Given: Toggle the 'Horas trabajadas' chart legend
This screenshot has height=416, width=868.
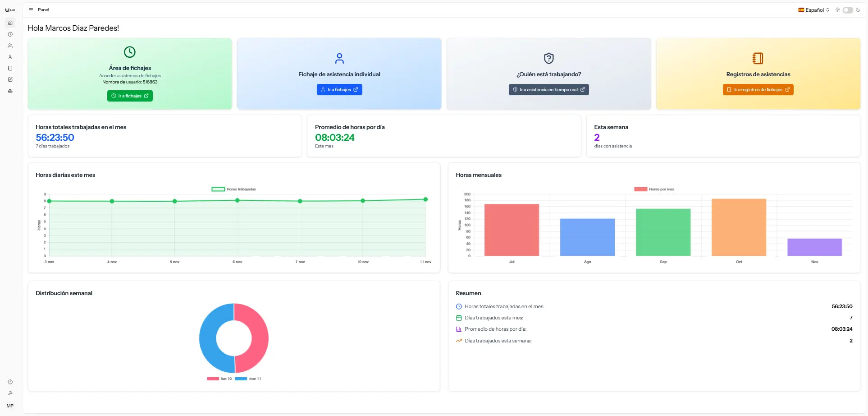Looking at the screenshot, I should coord(234,189).
